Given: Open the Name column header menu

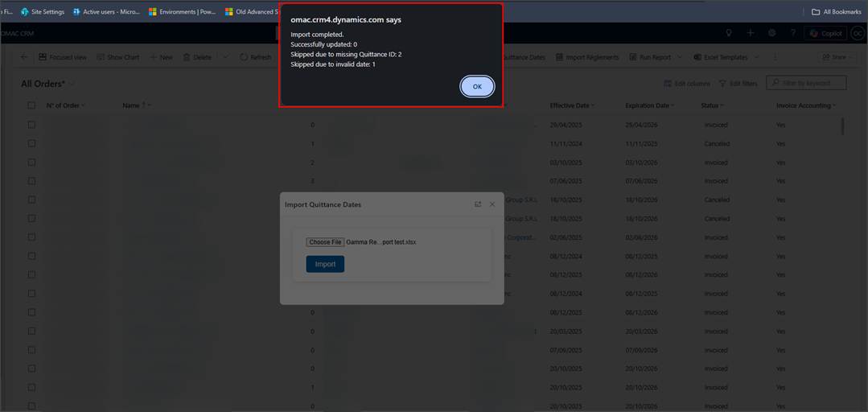Looking at the screenshot, I should (137, 105).
